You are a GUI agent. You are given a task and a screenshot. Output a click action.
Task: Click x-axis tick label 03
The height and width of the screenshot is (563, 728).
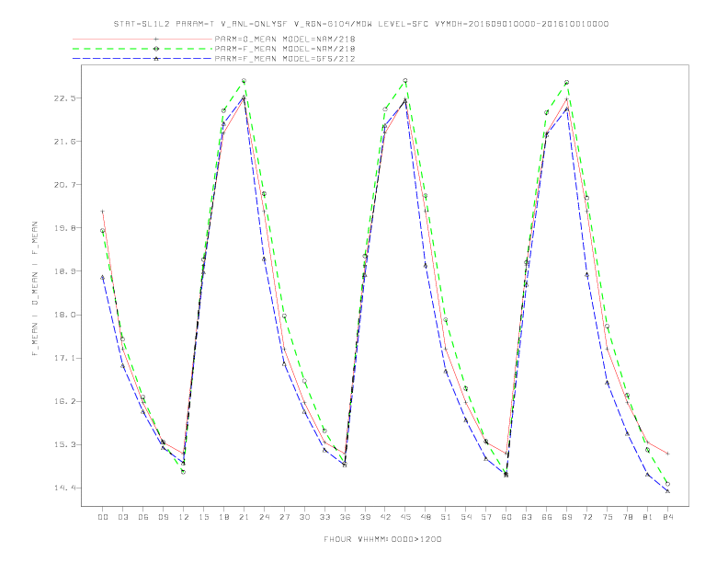[123, 517]
